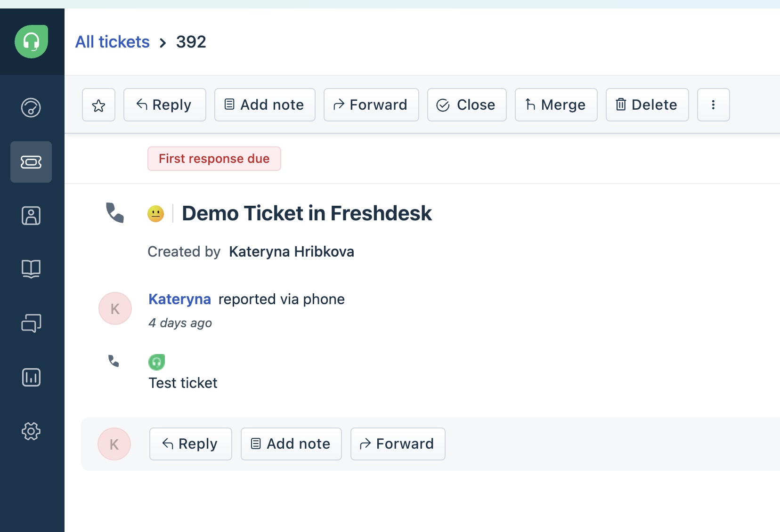The width and height of the screenshot is (780, 532).
Task: Click Reply in the top toolbar
Action: coord(164,105)
